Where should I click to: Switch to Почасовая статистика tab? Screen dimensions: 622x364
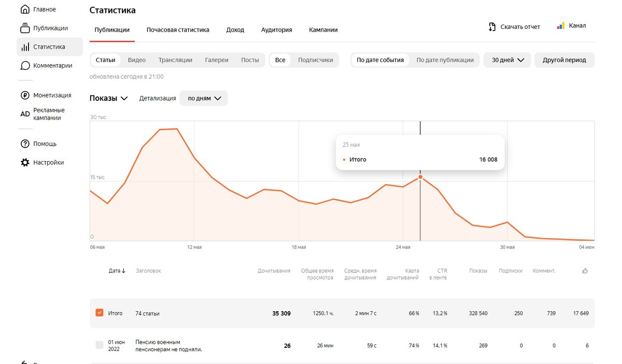pos(178,30)
